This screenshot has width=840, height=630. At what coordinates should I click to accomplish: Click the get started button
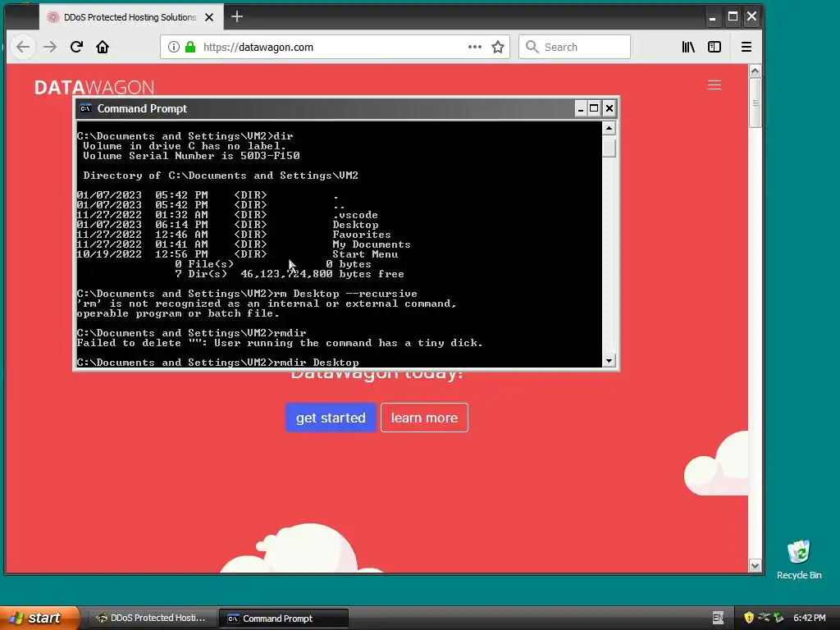click(x=331, y=418)
